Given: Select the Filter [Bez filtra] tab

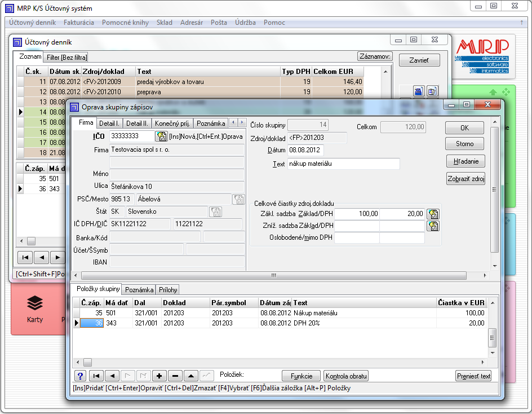Looking at the screenshot, I should [66, 58].
